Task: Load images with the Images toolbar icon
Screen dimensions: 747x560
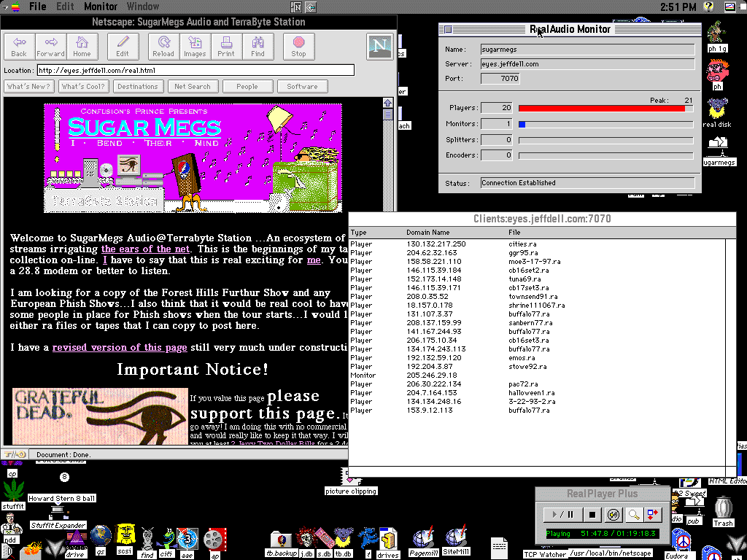Action: [x=195, y=47]
